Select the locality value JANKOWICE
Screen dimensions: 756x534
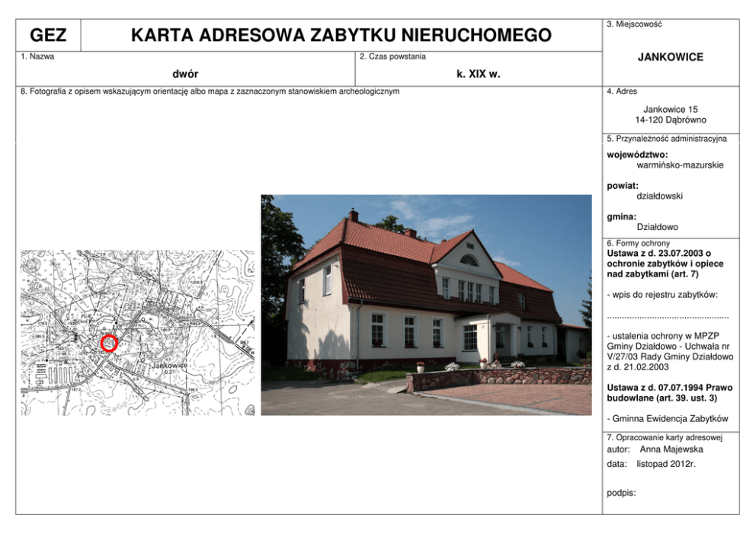pos(670,57)
